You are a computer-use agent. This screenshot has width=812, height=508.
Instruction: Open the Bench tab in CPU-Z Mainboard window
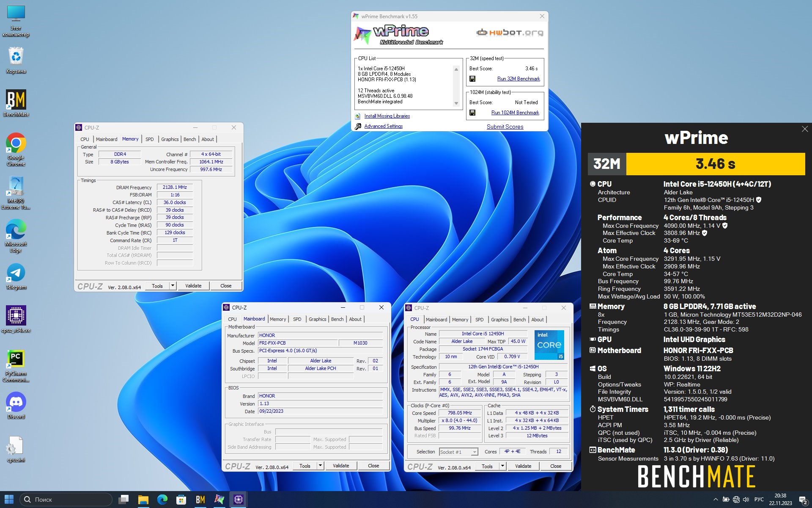[337, 319]
